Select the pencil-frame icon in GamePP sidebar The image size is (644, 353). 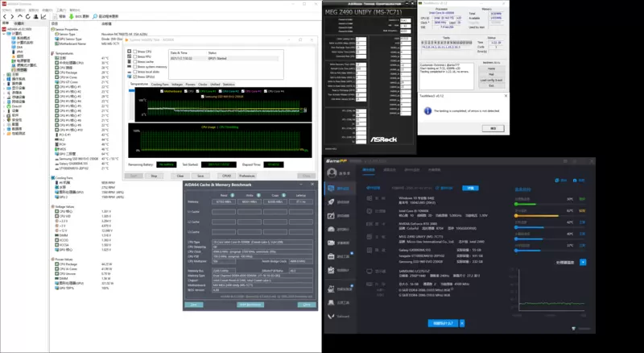pyautogui.click(x=331, y=215)
